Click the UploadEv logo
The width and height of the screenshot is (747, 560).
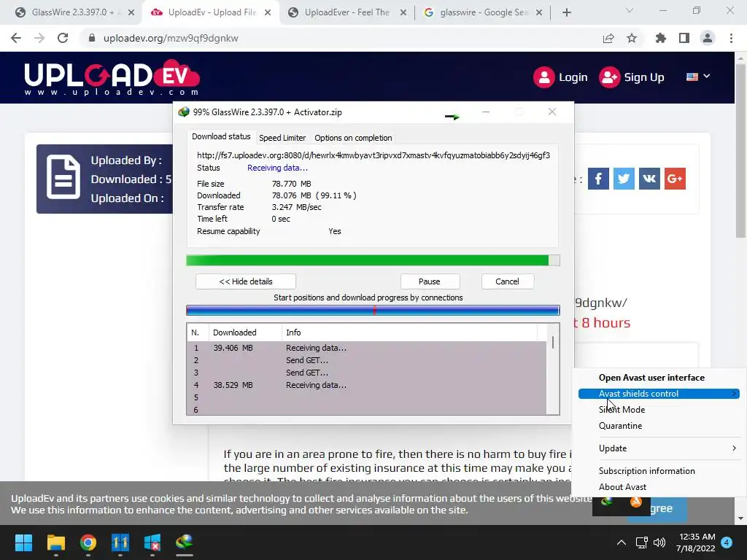pyautogui.click(x=112, y=77)
